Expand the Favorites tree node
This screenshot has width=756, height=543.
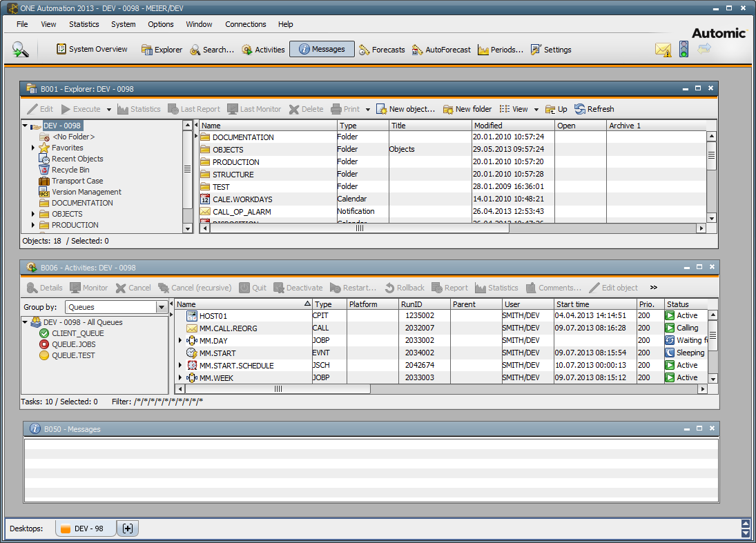coord(32,148)
